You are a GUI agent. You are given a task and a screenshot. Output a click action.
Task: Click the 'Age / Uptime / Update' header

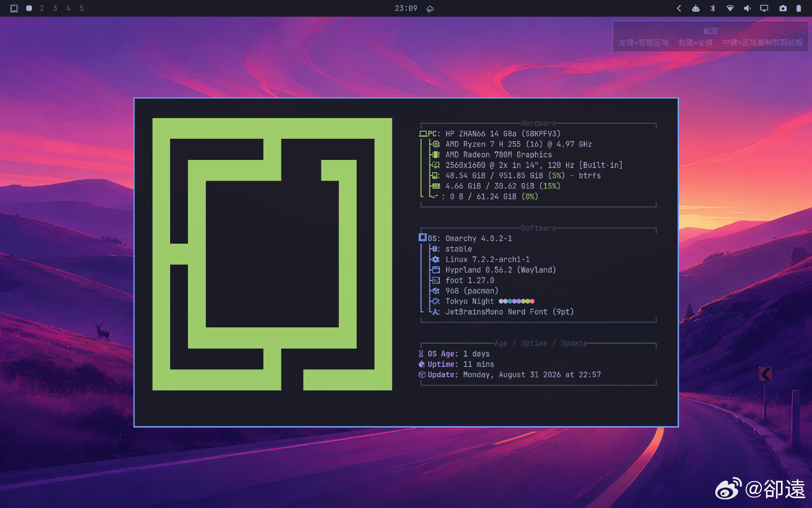(541, 343)
